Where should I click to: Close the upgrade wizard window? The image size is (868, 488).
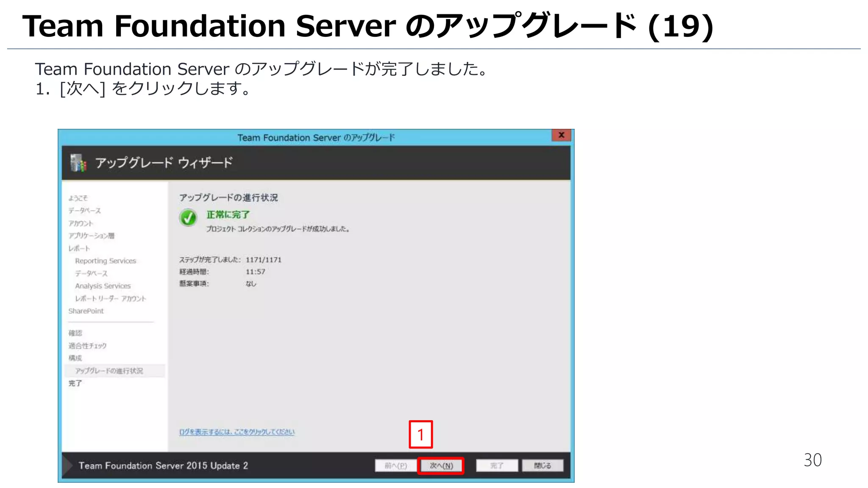(561, 135)
